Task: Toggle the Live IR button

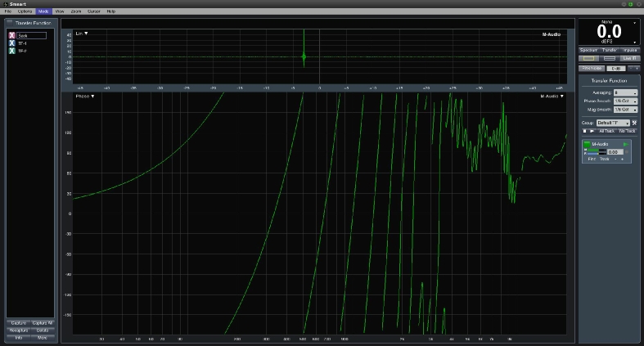Action: pyautogui.click(x=629, y=58)
